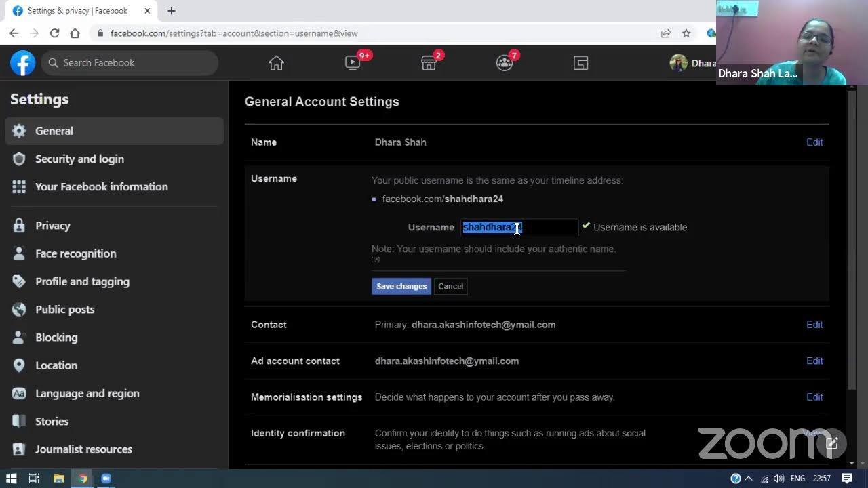This screenshot has height=488, width=868.
Task: Click the Save changes button
Action: [401, 286]
